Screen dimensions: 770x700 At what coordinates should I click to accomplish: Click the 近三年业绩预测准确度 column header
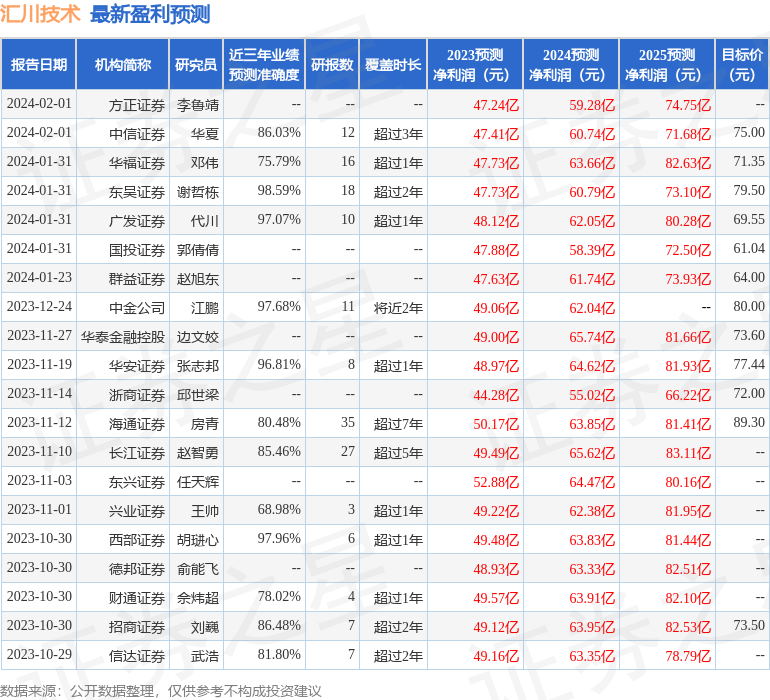tap(264, 65)
